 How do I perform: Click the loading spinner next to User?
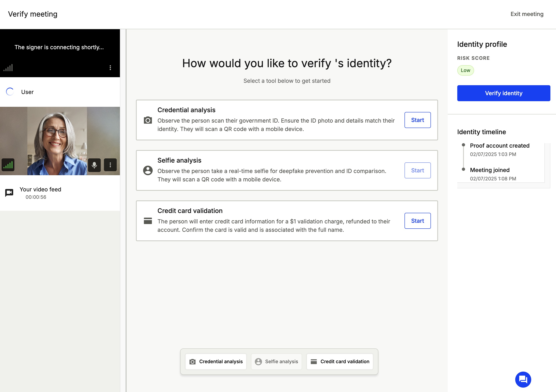point(10,92)
